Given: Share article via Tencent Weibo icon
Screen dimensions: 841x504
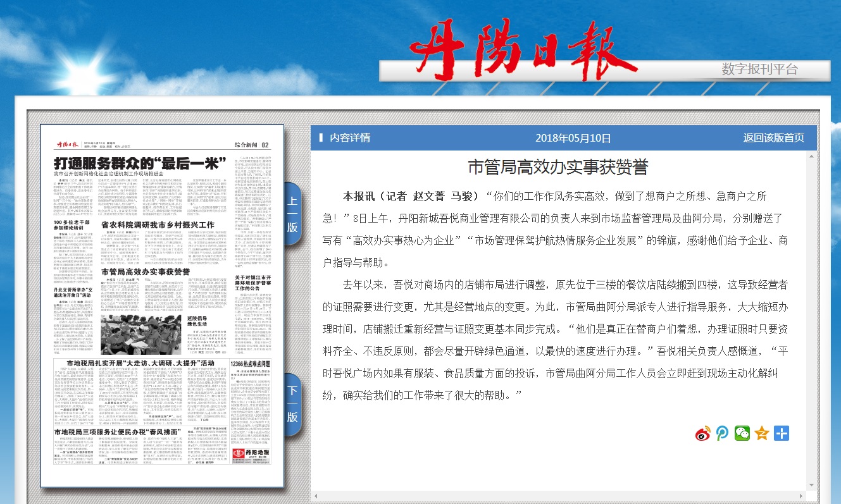Looking at the screenshot, I should tap(723, 433).
